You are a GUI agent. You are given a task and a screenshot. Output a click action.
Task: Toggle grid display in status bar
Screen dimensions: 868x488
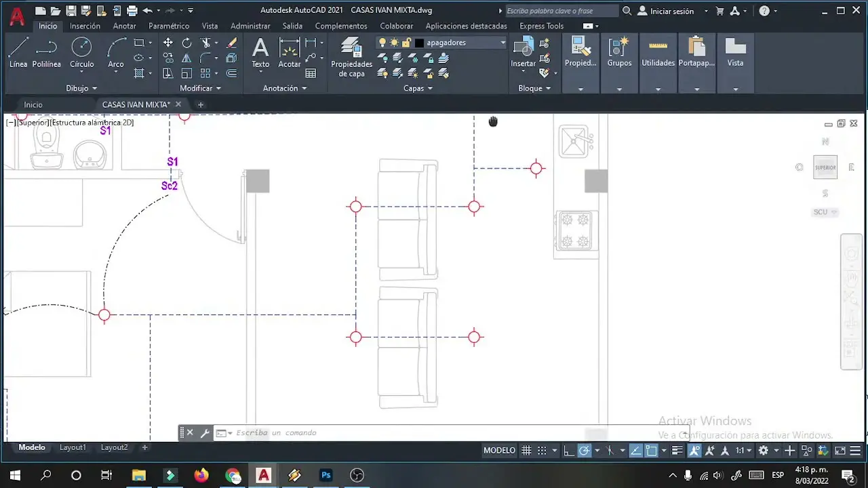pyautogui.click(x=527, y=450)
